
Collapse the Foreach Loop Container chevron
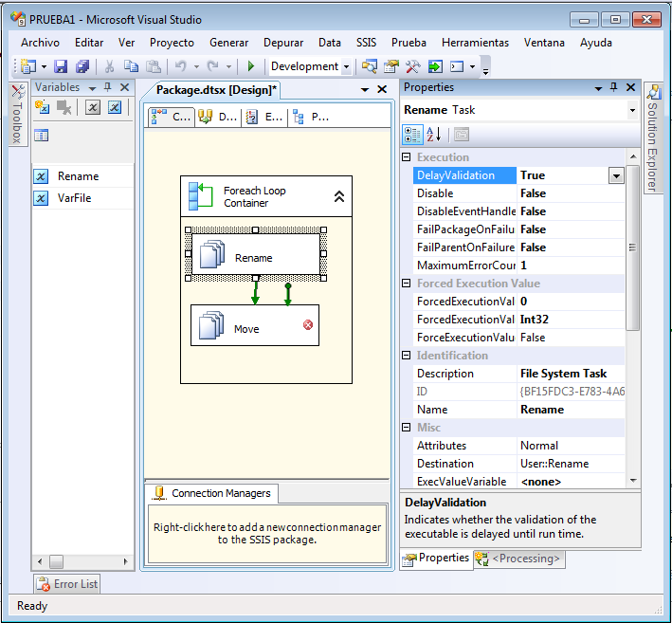tap(339, 196)
